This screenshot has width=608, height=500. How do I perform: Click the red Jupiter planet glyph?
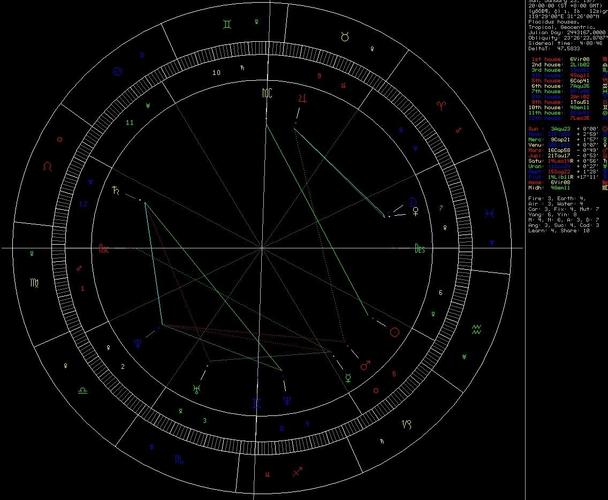click(x=303, y=99)
